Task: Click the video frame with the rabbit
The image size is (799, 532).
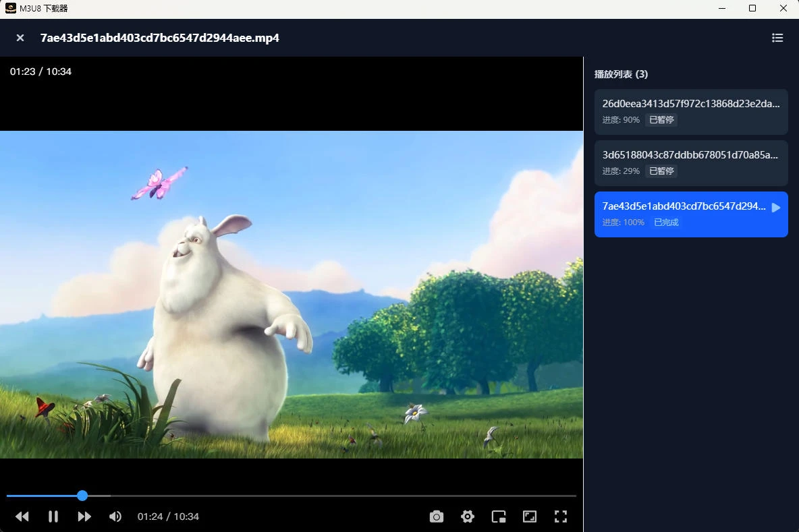Action: (292, 295)
